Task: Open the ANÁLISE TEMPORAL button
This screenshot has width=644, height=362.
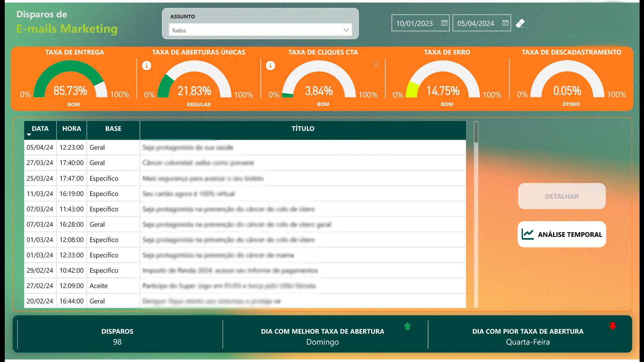Action: 562,234
